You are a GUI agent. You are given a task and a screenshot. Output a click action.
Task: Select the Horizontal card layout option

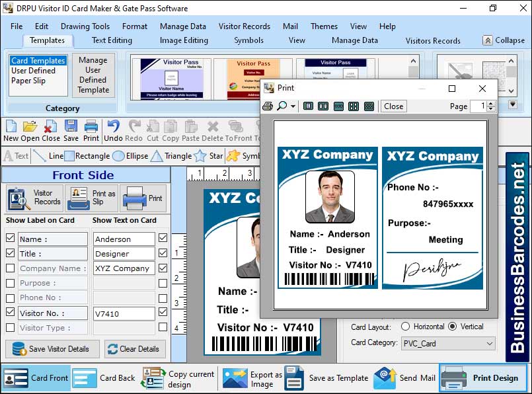click(406, 327)
